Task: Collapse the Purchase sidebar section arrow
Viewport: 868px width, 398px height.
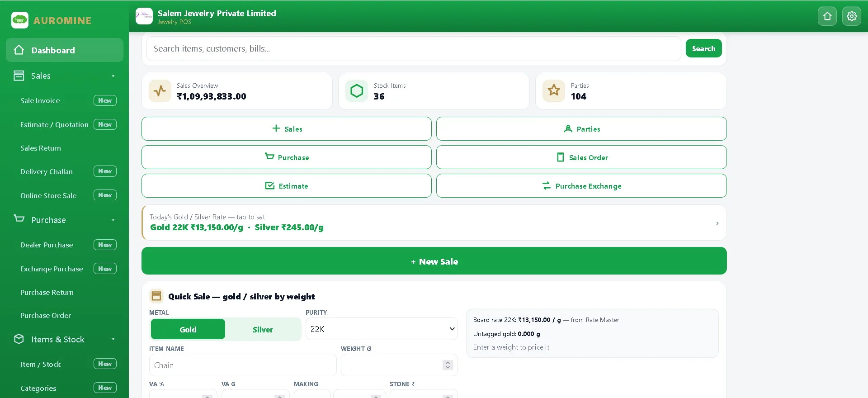Action: (x=113, y=220)
